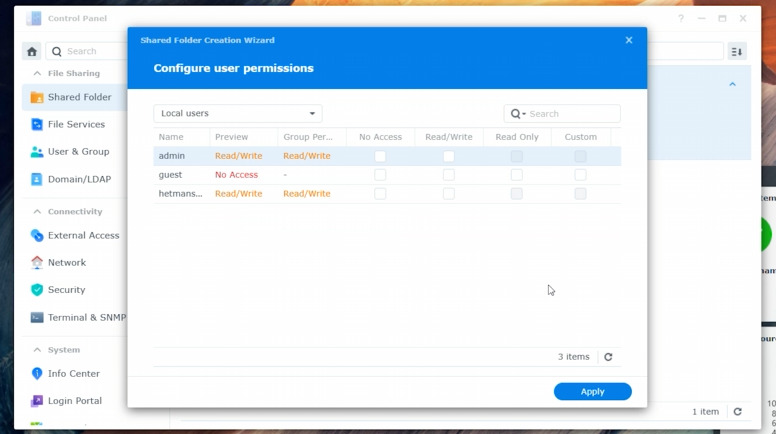The height and width of the screenshot is (434, 776).
Task: Open Info Center
Action: (x=74, y=374)
